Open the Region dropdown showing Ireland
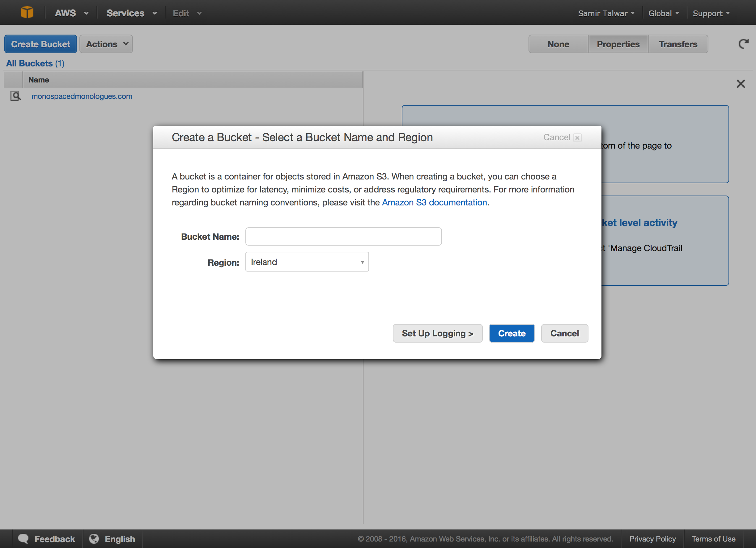The height and width of the screenshot is (548, 756). (307, 262)
